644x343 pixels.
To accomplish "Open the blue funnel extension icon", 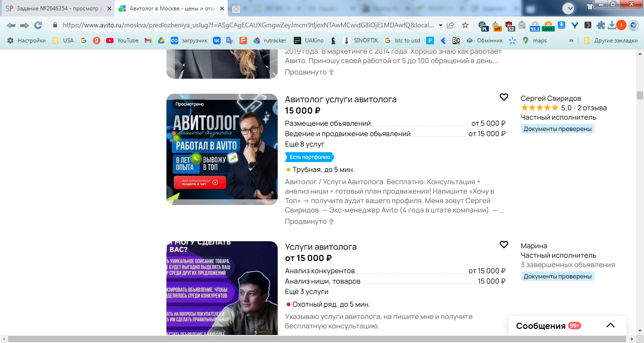I will [x=575, y=25].
